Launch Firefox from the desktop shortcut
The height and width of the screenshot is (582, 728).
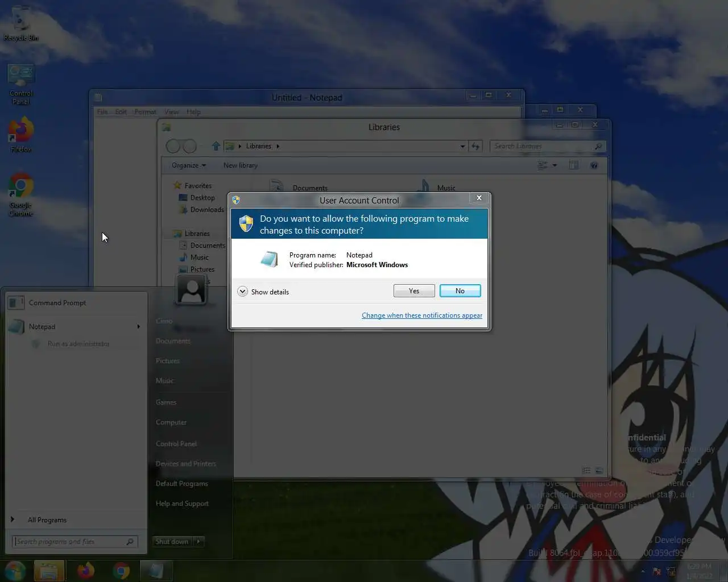tap(21, 135)
